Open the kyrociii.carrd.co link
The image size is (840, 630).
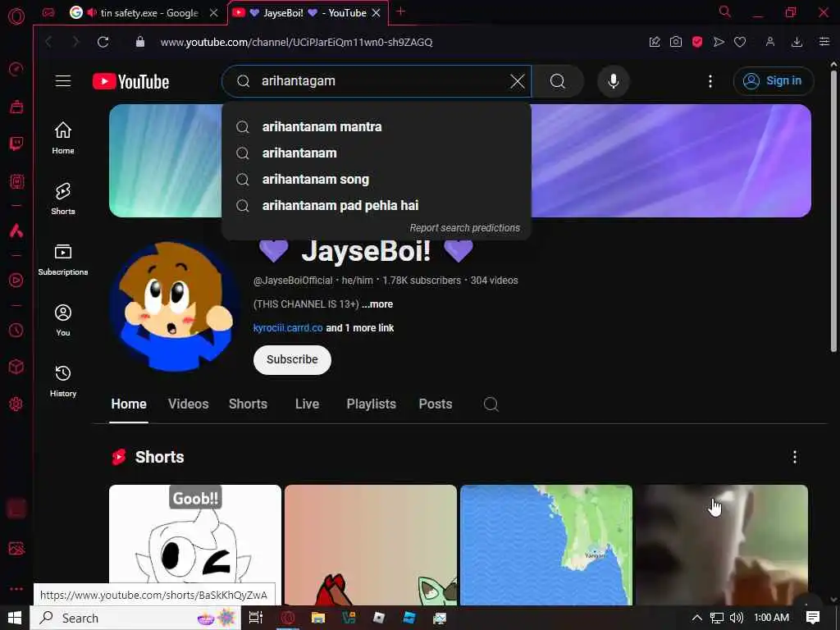coord(288,328)
